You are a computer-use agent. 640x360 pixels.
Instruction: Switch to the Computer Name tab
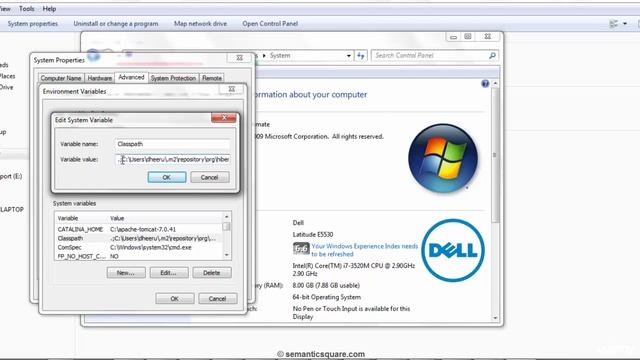click(x=61, y=78)
